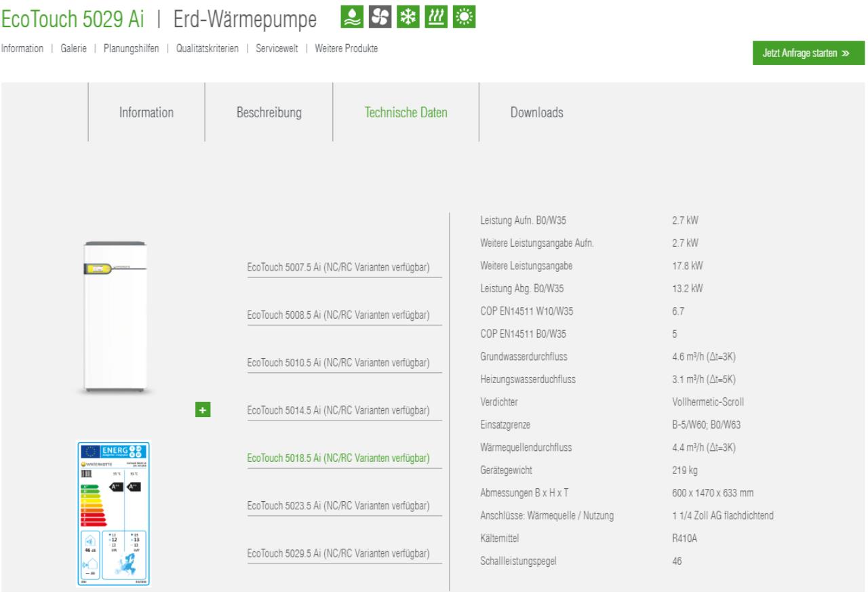The width and height of the screenshot is (868, 592).
Task: Select EcoTouch 5018.5 Ai variant
Action: click(338, 458)
